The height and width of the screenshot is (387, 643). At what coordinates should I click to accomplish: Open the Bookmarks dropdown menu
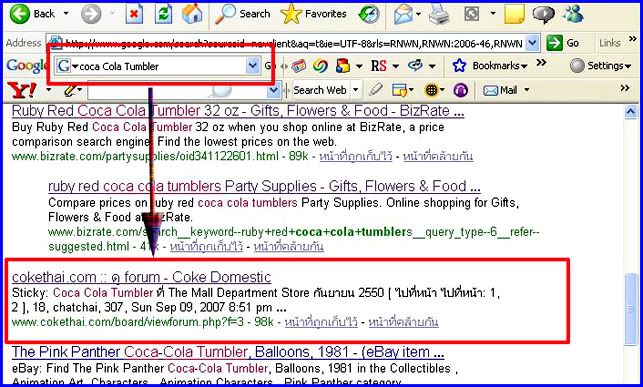pos(489,66)
